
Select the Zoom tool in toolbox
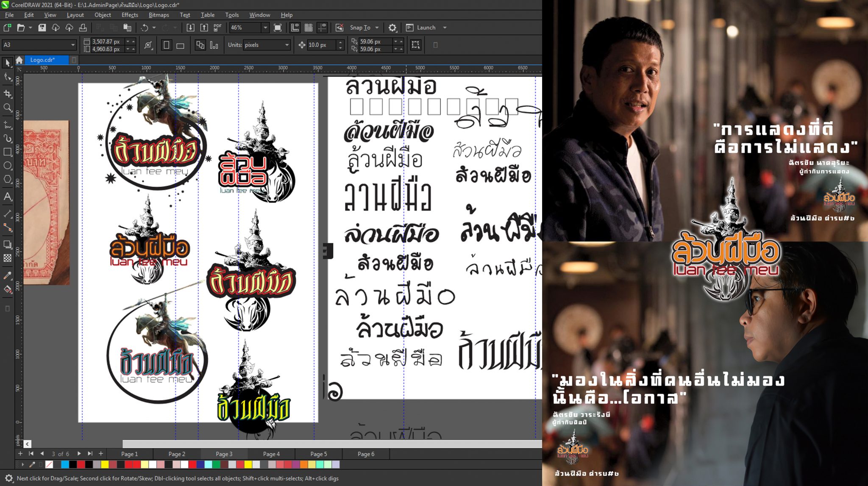7,108
